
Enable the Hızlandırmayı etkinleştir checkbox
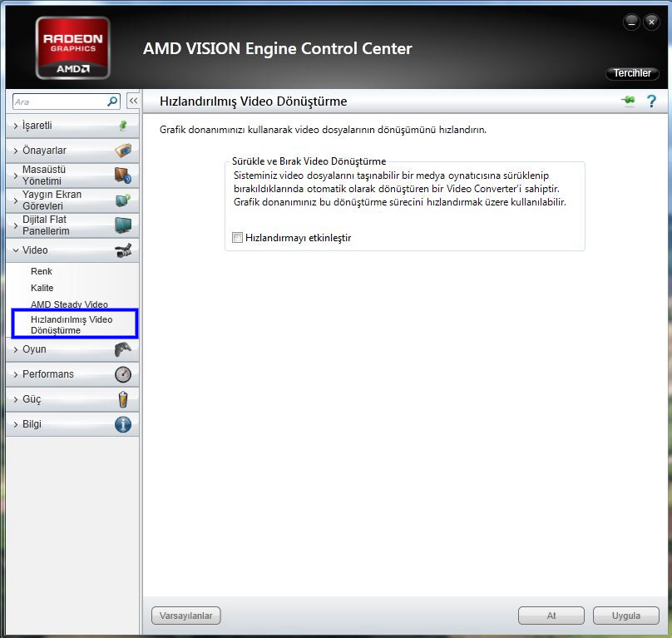point(237,238)
